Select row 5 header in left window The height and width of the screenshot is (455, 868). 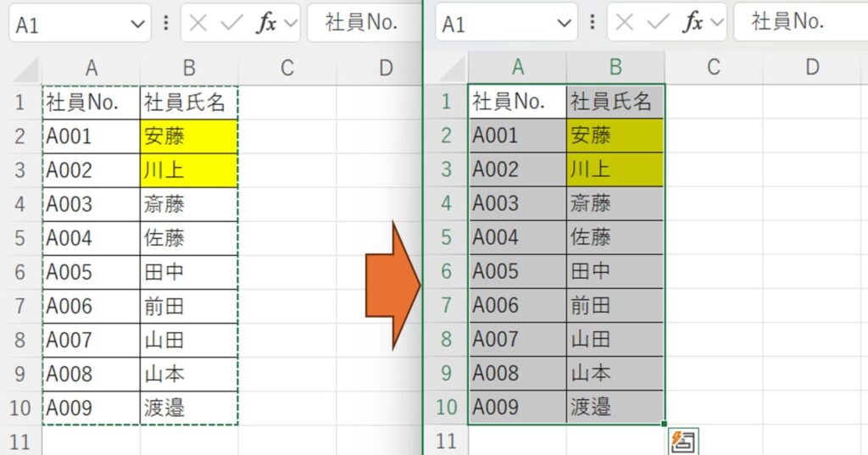(20, 239)
